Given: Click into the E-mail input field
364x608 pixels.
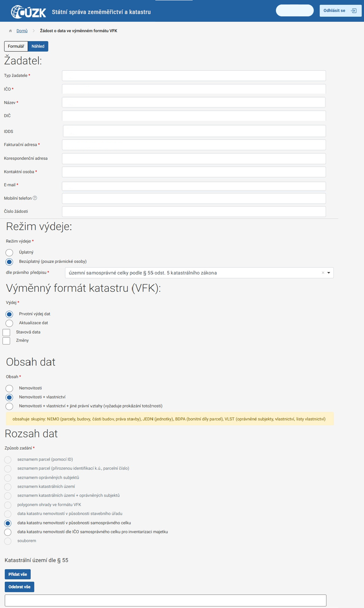Looking at the screenshot, I should tap(194, 185).
